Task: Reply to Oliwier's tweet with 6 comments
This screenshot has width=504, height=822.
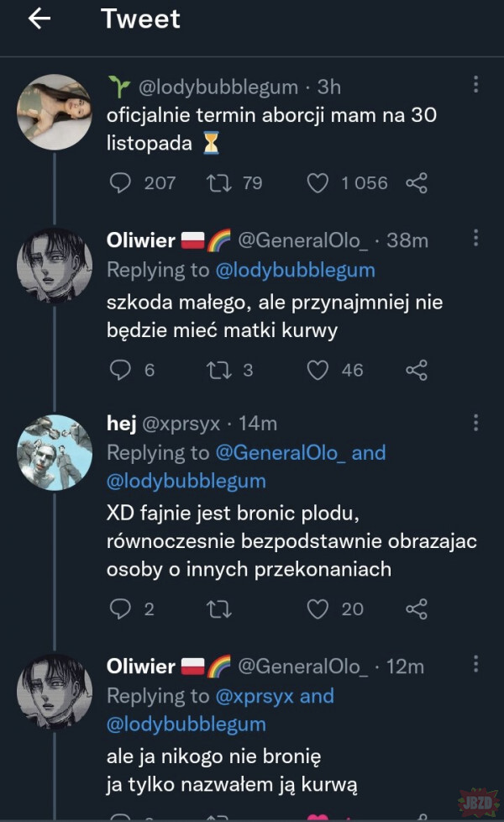Action: 120,369
